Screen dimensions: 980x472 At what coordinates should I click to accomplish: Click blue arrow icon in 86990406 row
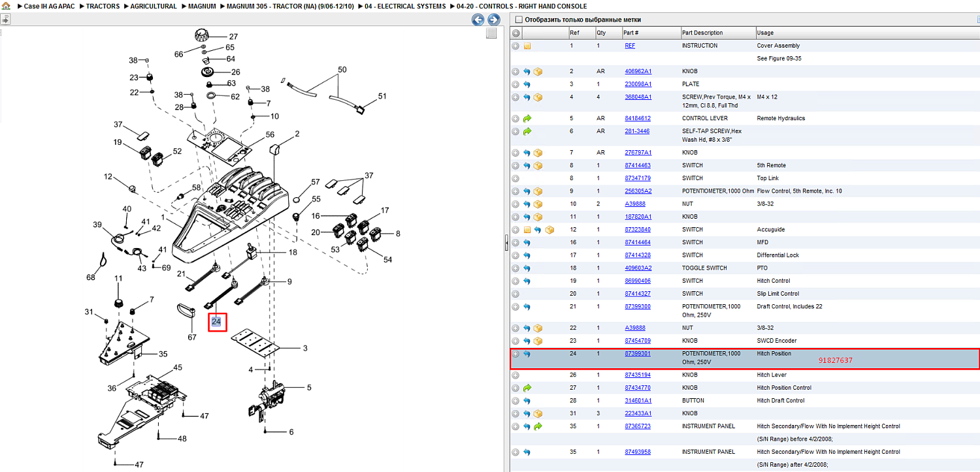527,281
